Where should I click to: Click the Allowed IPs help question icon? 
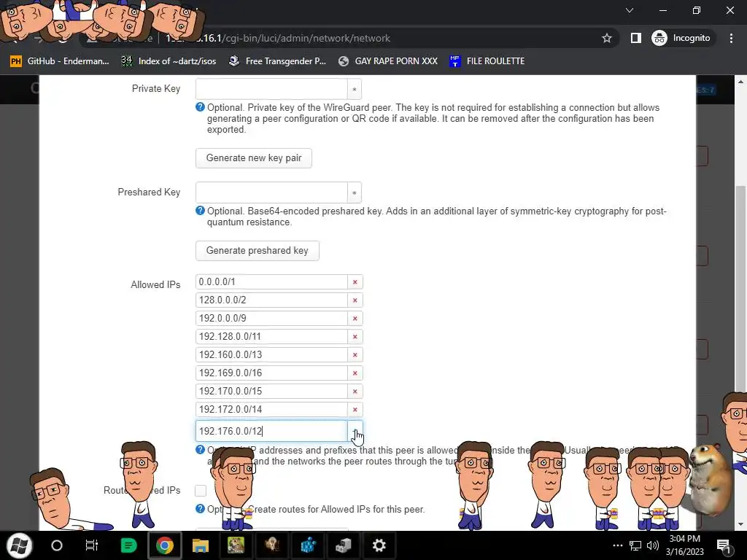(x=200, y=450)
